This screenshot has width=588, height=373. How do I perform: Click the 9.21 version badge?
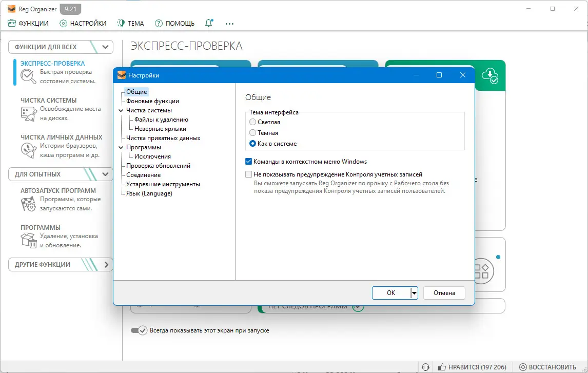(x=70, y=9)
